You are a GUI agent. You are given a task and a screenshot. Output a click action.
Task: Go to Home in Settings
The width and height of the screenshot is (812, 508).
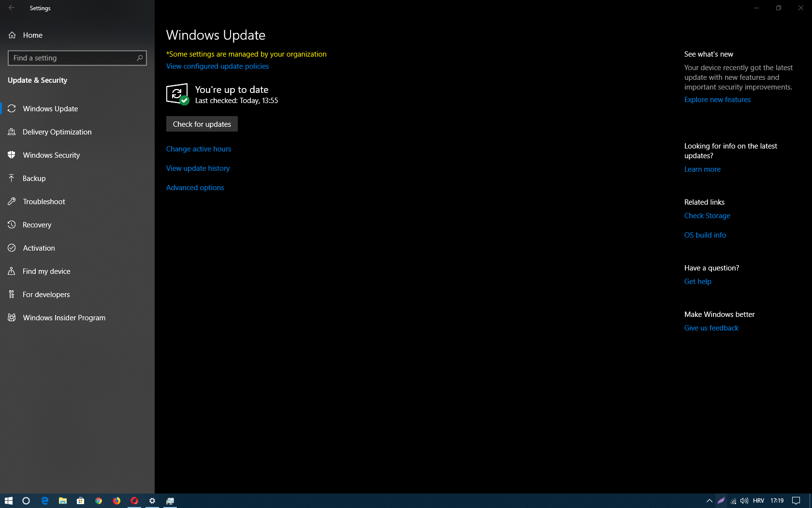click(77, 35)
